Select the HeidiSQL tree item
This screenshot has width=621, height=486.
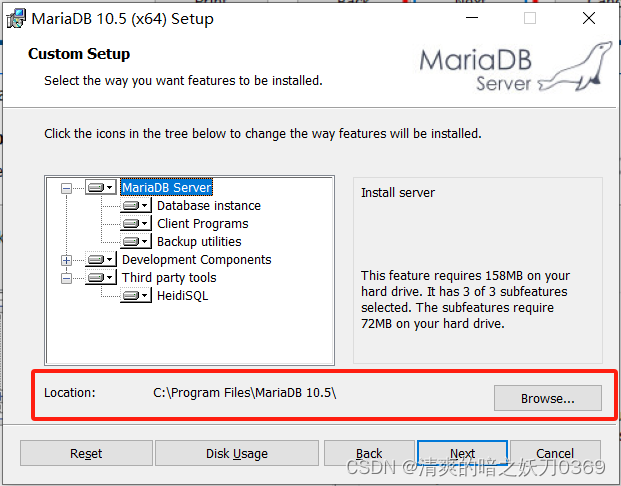coord(183,296)
